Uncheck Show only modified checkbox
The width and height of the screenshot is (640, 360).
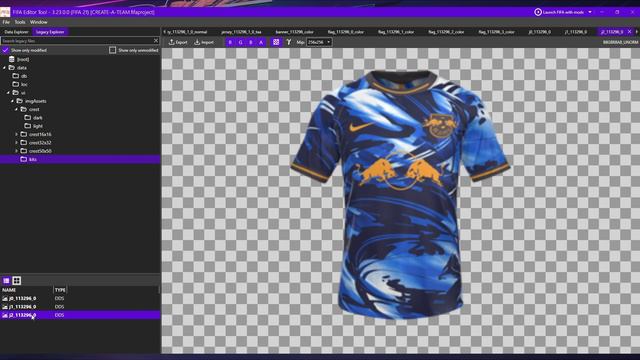pos(5,50)
